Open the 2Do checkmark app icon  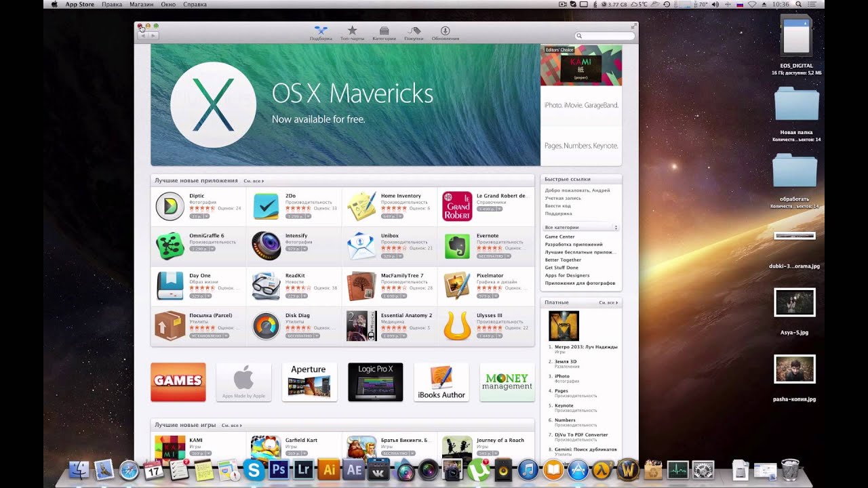[266, 206]
